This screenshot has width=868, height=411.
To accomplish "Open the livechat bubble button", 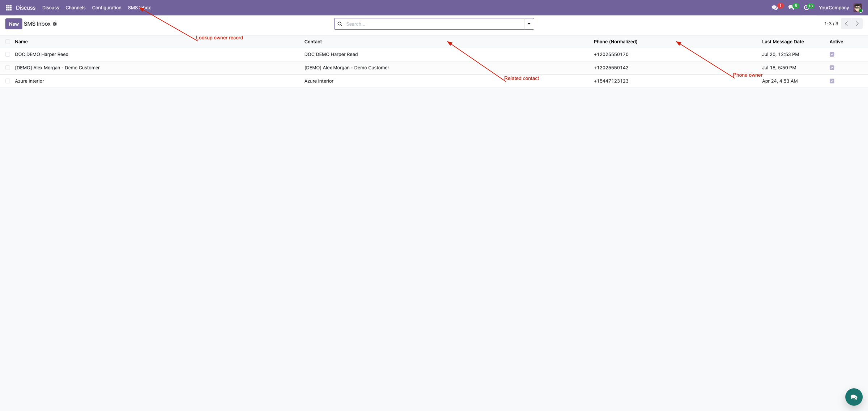I will (x=854, y=397).
